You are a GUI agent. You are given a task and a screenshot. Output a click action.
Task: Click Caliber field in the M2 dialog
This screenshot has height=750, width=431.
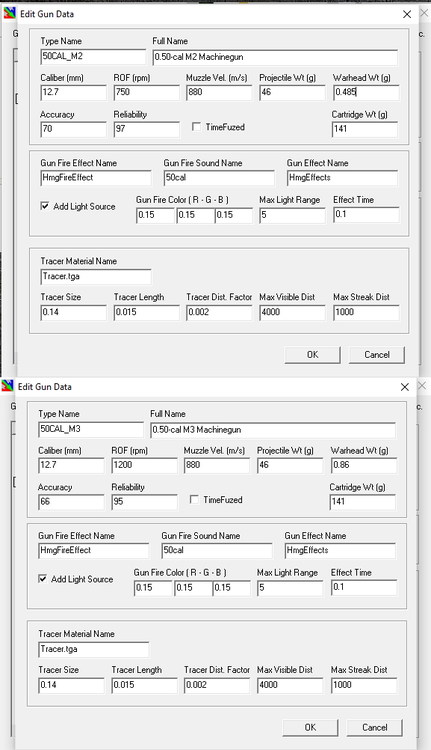tap(73, 92)
